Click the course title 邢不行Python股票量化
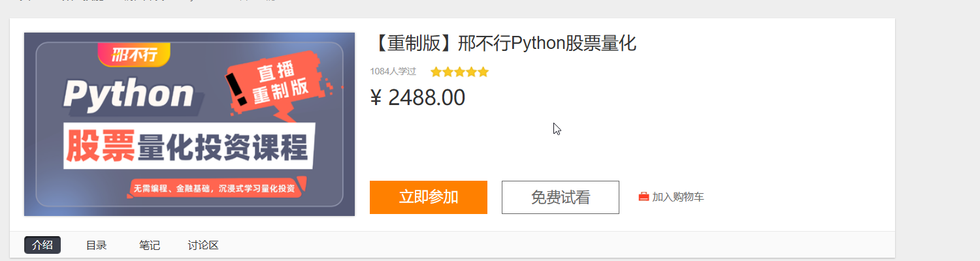 pyautogui.click(x=503, y=44)
